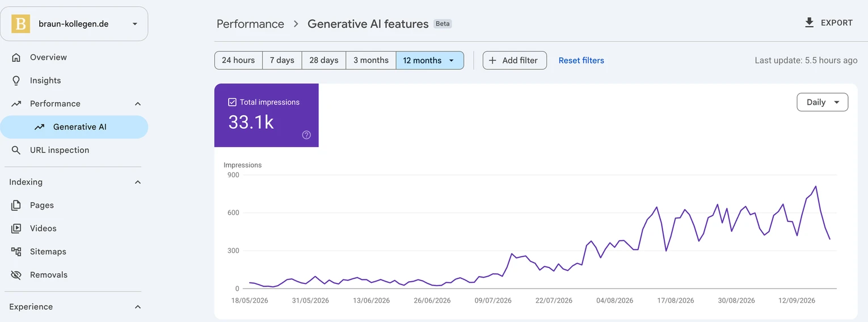Collapse the Experience section chevron
This screenshot has width=868, height=322.
(137, 307)
